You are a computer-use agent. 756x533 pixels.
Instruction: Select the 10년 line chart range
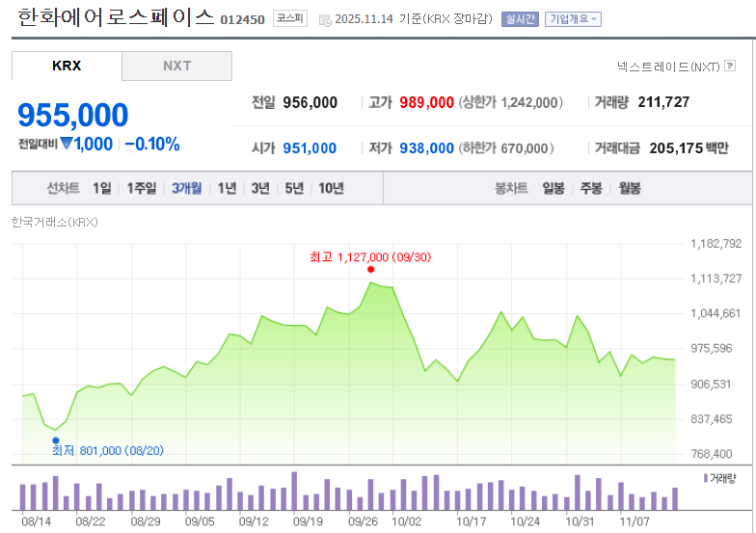[x=331, y=188]
